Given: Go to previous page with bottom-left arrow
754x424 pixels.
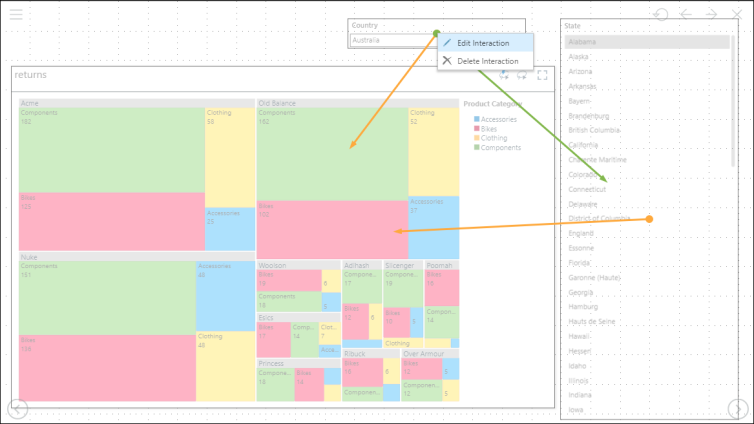Looking at the screenshot, I should pos(18,408).
